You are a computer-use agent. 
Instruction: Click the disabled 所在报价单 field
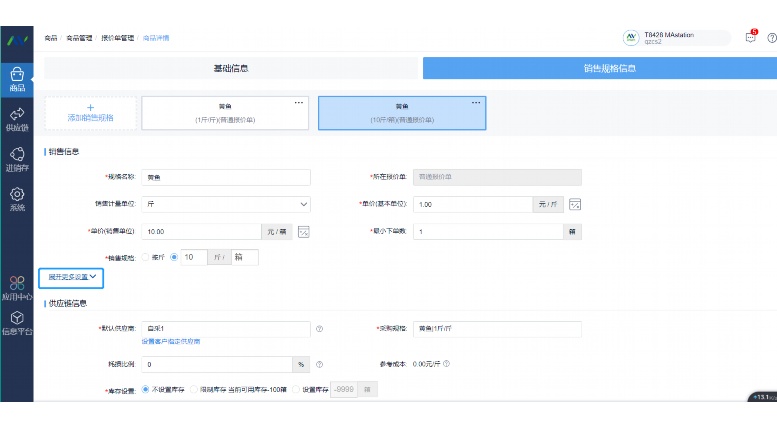(x=498, y=177)
